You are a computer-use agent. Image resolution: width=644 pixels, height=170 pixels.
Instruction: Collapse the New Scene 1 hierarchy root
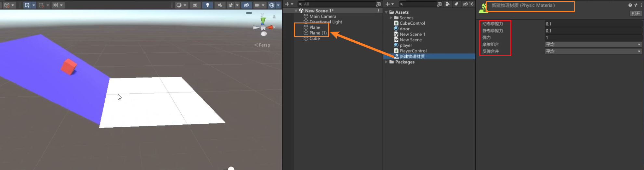pyautogui.click(x=296, y=11)
